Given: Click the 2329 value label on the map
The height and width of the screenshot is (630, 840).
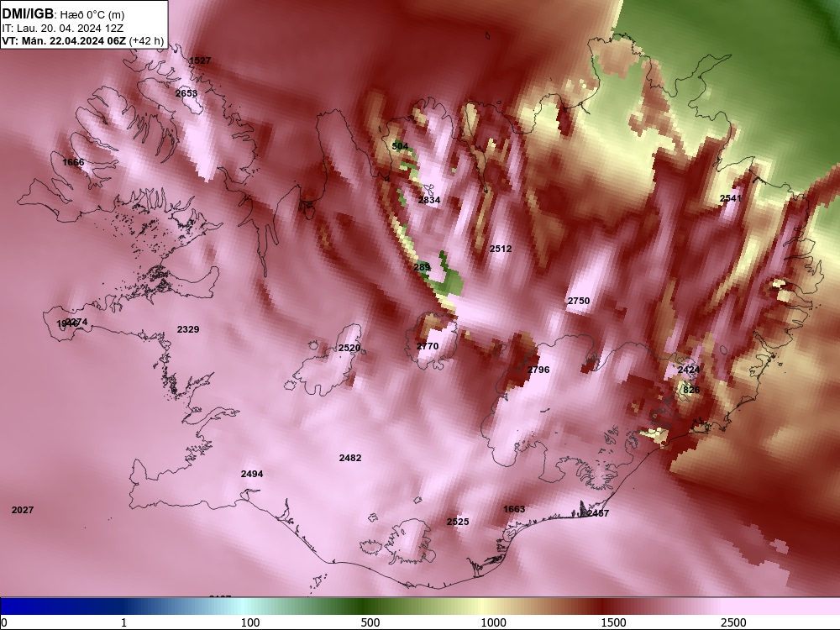Looking at the screenshot, I should [x=188, y=329].
